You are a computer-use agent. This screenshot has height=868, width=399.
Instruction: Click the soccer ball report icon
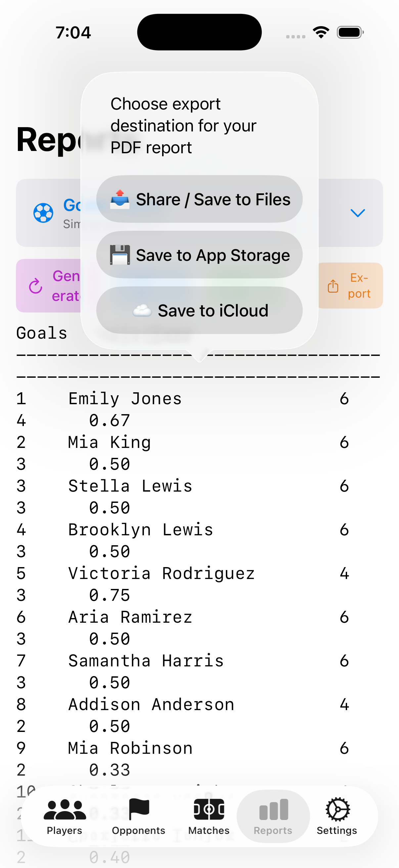coord(43,213)
